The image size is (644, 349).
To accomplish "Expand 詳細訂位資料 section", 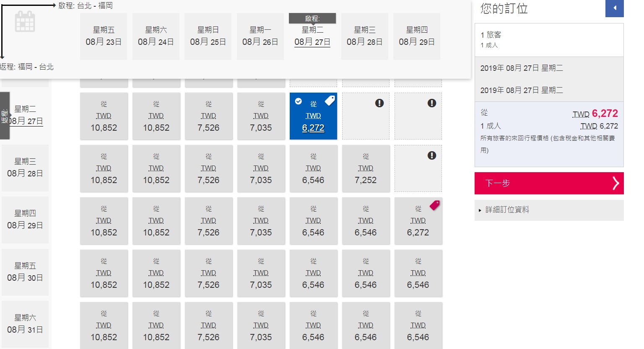I will tap(507, 210).
